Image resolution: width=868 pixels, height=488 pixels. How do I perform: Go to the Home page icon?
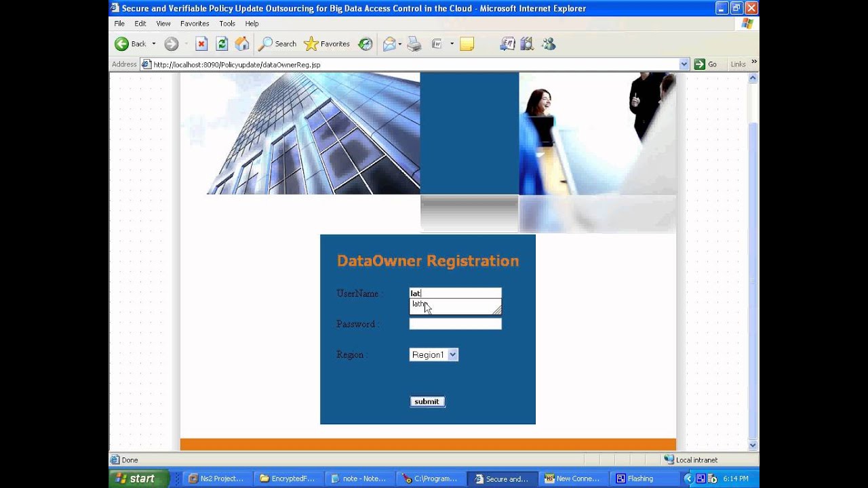242,44
